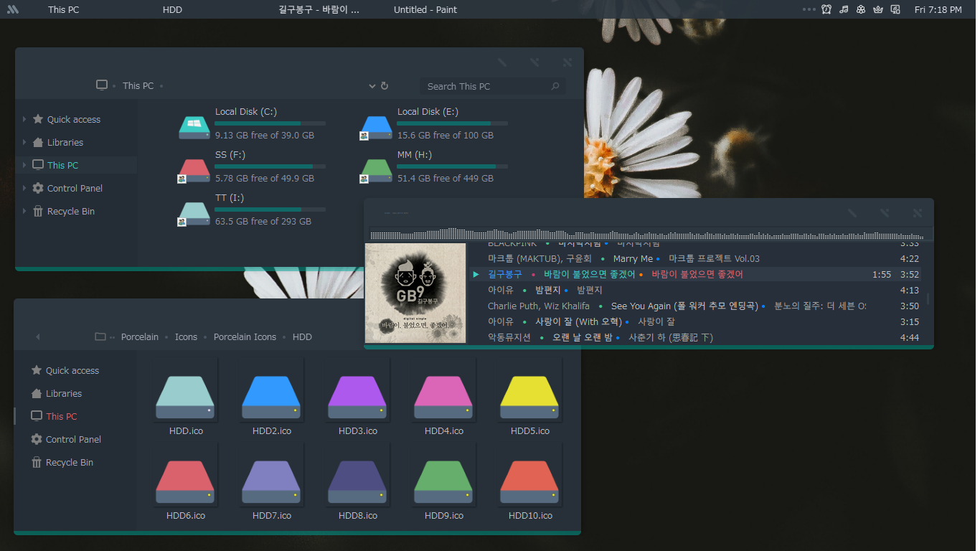Viewport: 980px width, 551px height.
Task: Switch to Untitled - Paint in the top bar
Action: click(x=425, y=9)
